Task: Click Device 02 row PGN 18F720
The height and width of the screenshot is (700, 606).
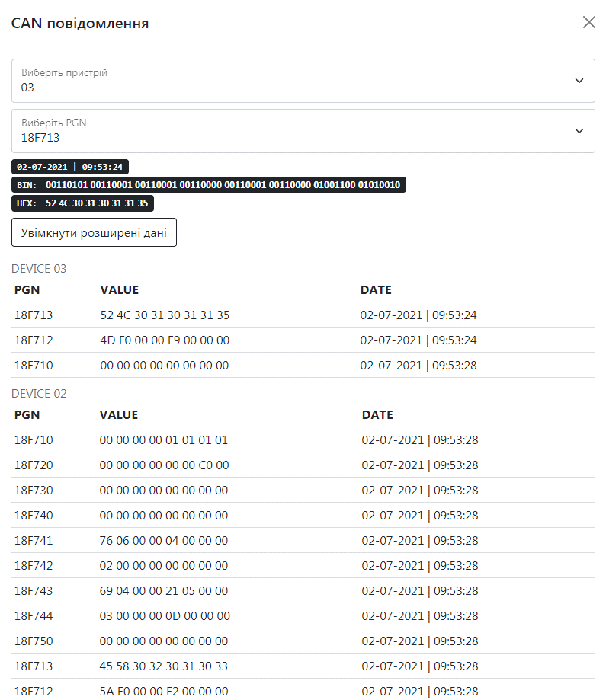Action: pyautogui.click(x=303, y=465)
